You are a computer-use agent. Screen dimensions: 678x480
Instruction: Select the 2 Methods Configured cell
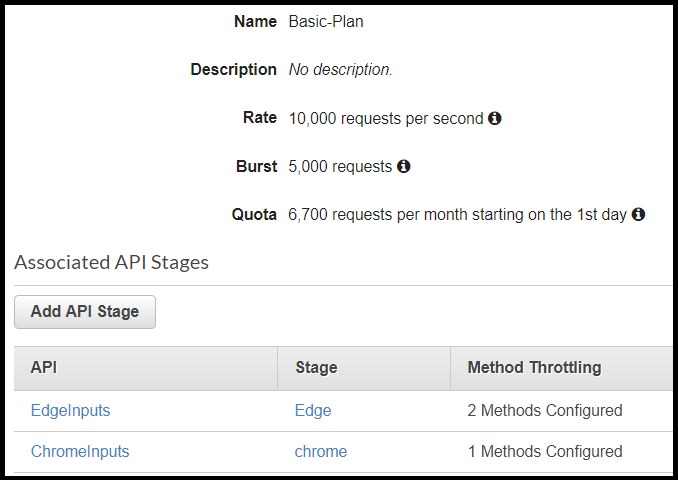coord(545,410)
